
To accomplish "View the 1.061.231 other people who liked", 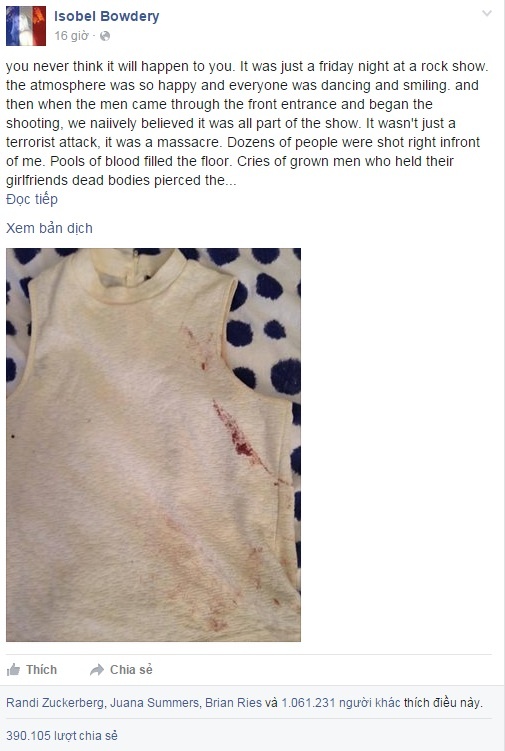I will pyautogui.click(x=341, y=703).
